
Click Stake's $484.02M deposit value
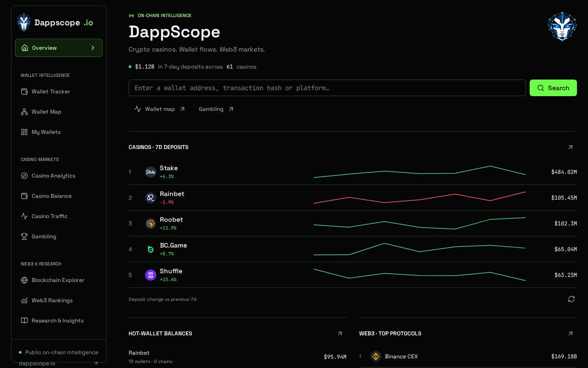click(564, 172)
